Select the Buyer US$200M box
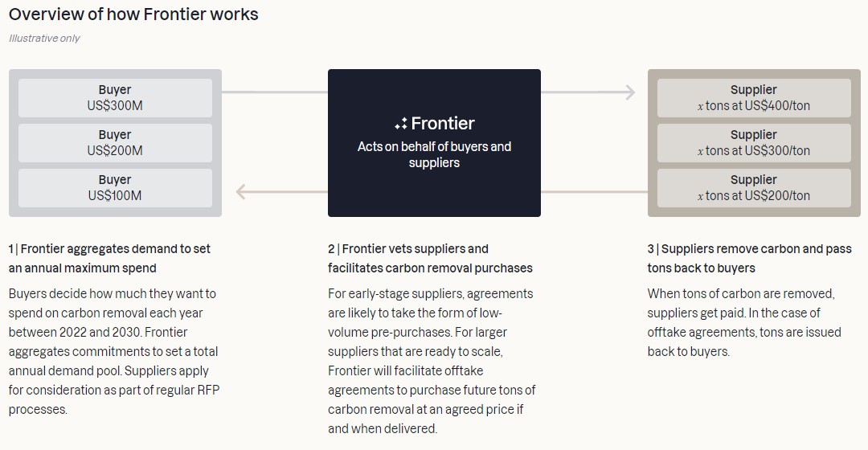This screenshot has width=868, height=450. tap(115, 143)
